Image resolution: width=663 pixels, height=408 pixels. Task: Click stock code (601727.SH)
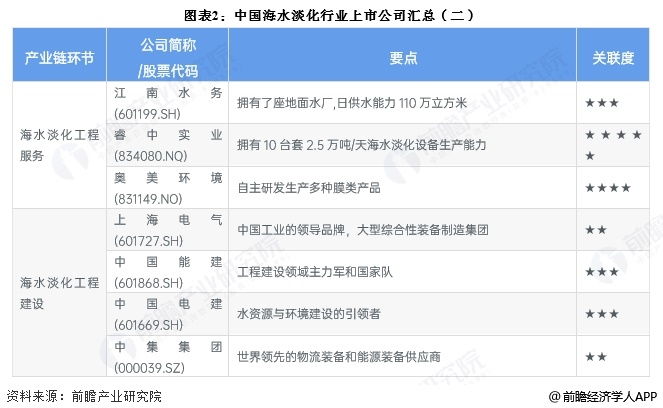148,241
